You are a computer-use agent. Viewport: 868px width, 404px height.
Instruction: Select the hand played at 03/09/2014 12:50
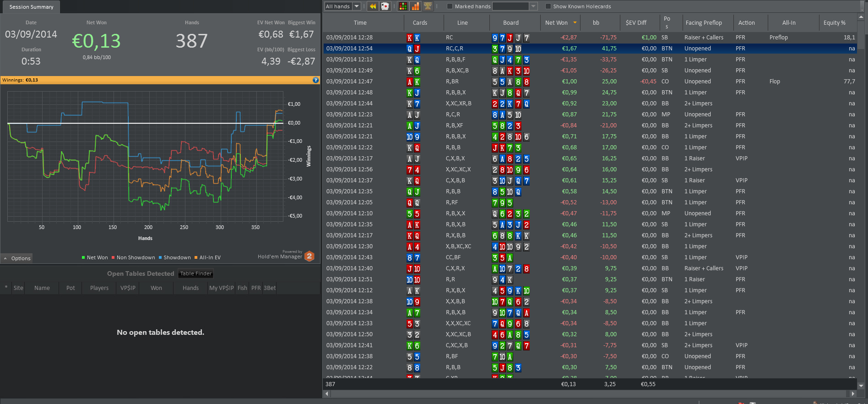click(590, 334)
